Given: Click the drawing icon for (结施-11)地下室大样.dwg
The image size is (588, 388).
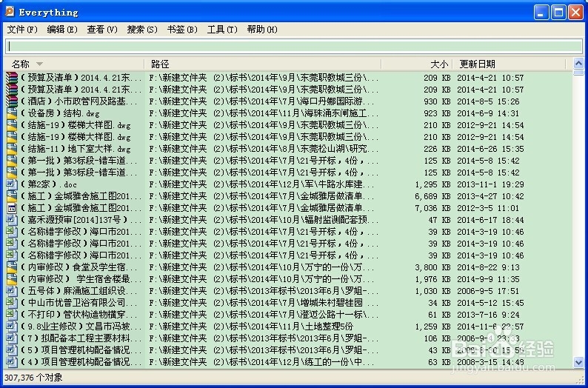Looking at the screenshot, I should coord(12,149).
